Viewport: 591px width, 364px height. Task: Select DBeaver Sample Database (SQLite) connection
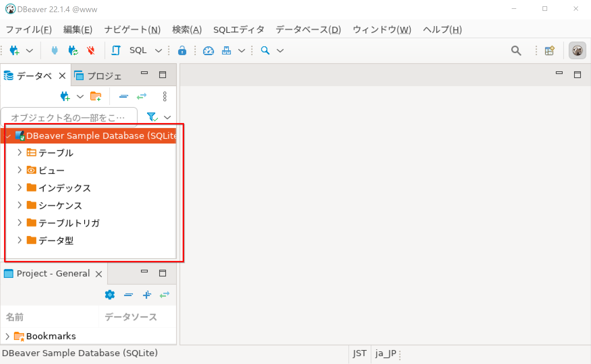click(89, 136)
